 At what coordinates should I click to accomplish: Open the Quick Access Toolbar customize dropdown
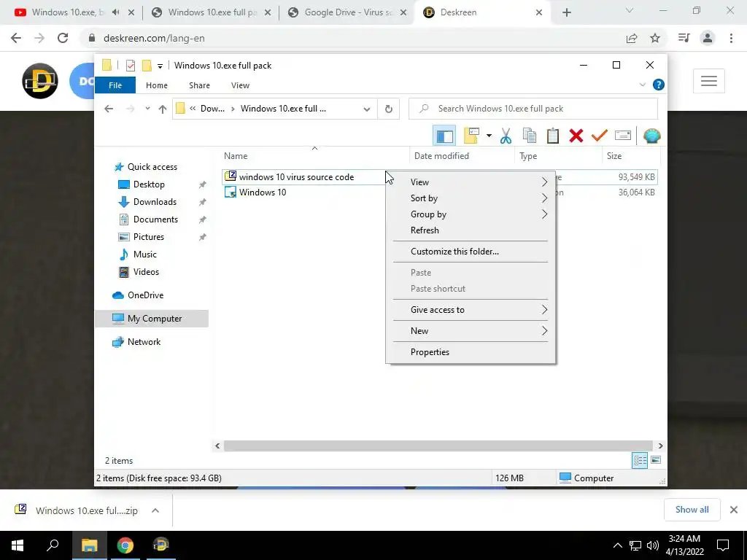pos(160,66)
